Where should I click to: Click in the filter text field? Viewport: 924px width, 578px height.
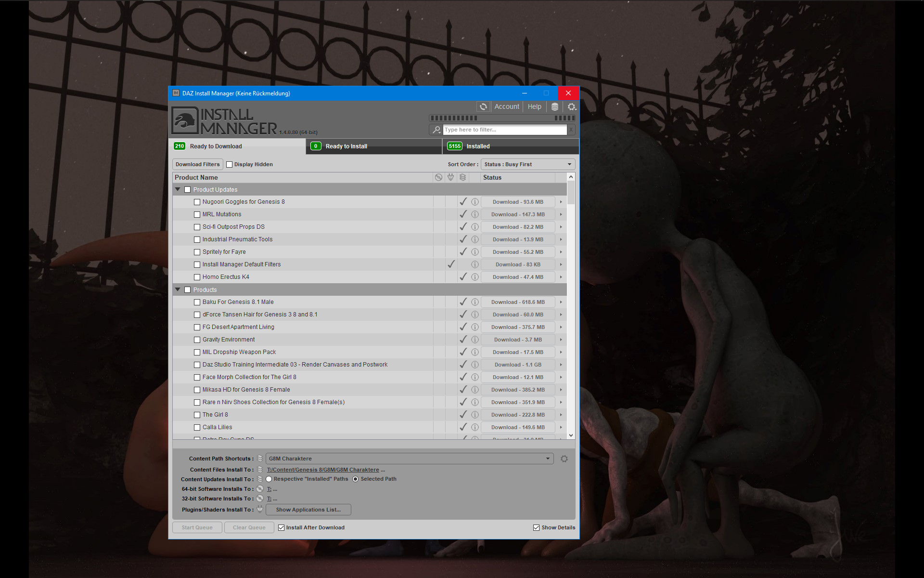coord(504,130)
